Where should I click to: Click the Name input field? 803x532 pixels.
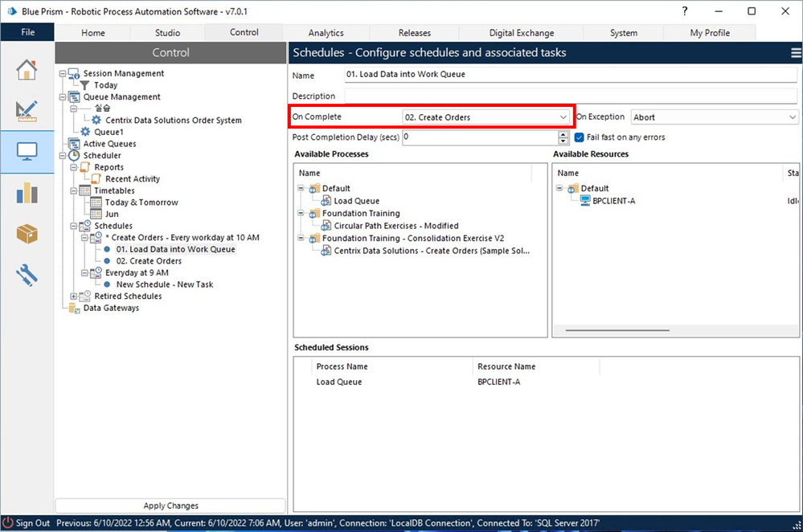pos(571,74)
